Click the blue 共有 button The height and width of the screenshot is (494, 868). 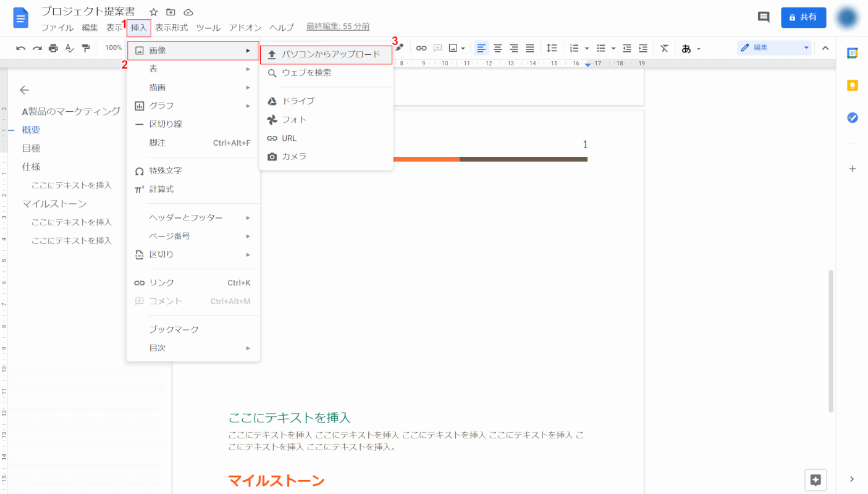803,17
